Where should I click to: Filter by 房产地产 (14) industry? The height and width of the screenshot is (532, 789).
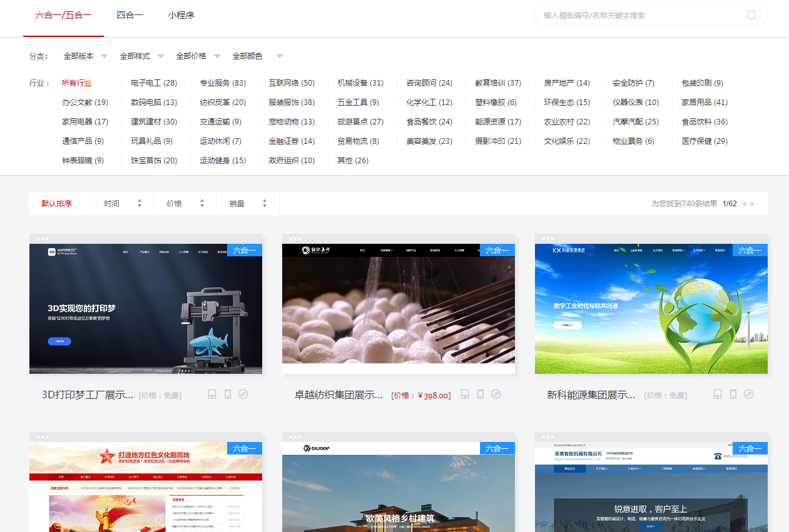(567, 83)
